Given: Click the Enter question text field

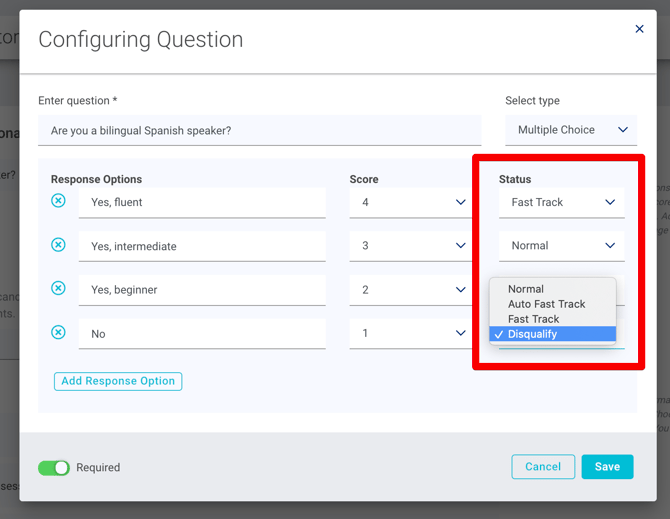Looking at the screenshot, I should [x=259, y=131].
